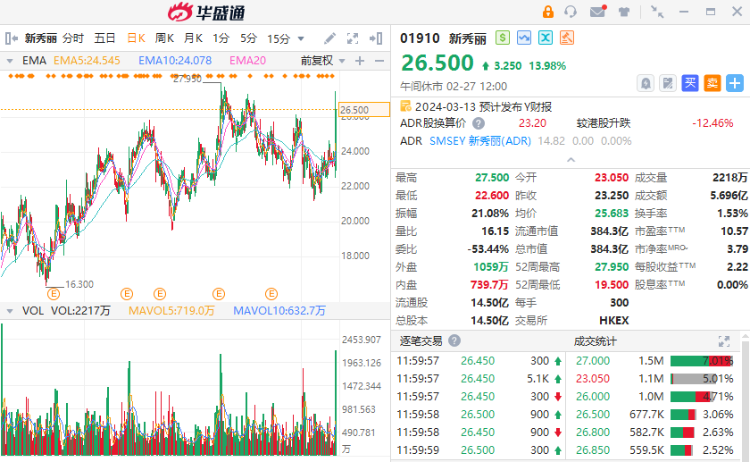Screen dimensions: 750x462
Task: Open the lock account icon
Action: tap(548, 12)
